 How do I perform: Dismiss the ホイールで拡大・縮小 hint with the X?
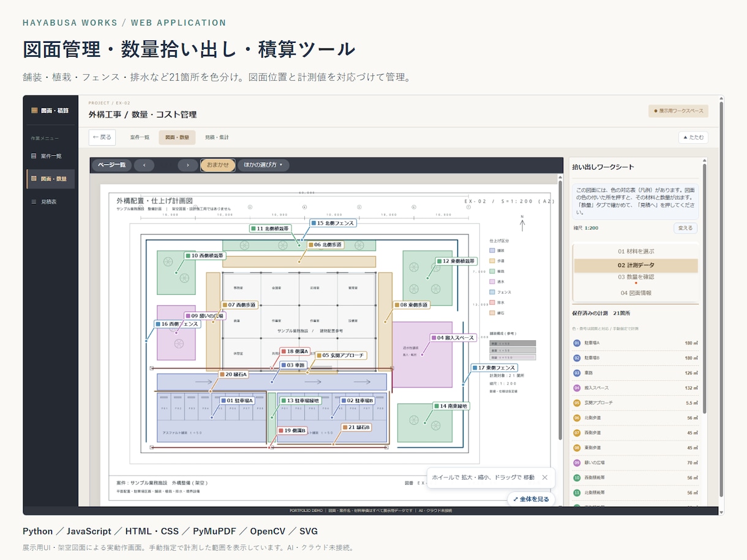coord(544,477)
